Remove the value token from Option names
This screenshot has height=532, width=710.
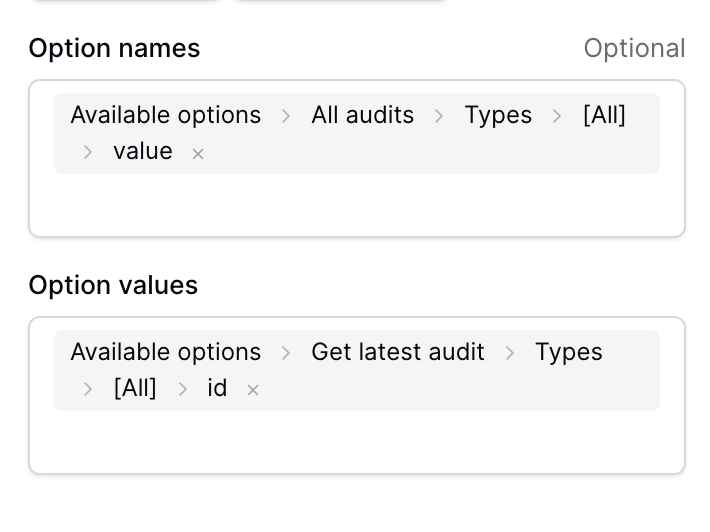tap(198, 154)
